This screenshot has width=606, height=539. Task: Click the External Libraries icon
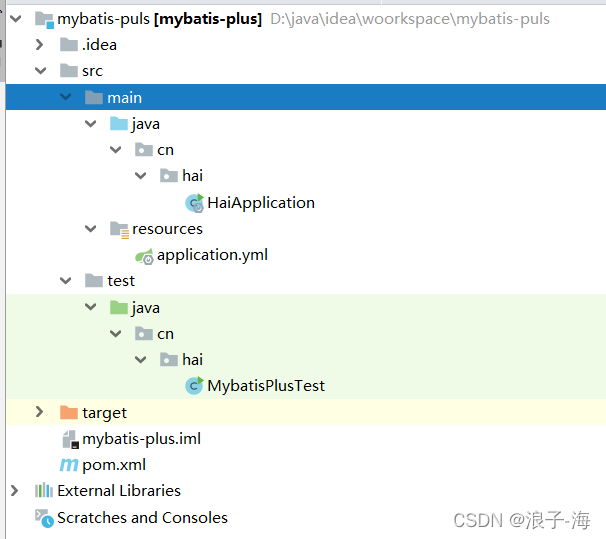coord(44,490)
